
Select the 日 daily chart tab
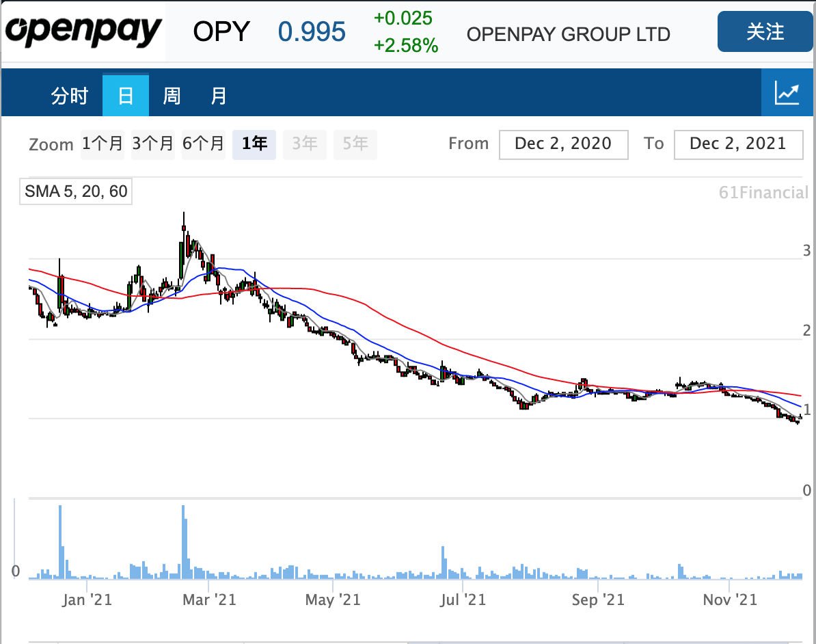[x=126, y=96]
